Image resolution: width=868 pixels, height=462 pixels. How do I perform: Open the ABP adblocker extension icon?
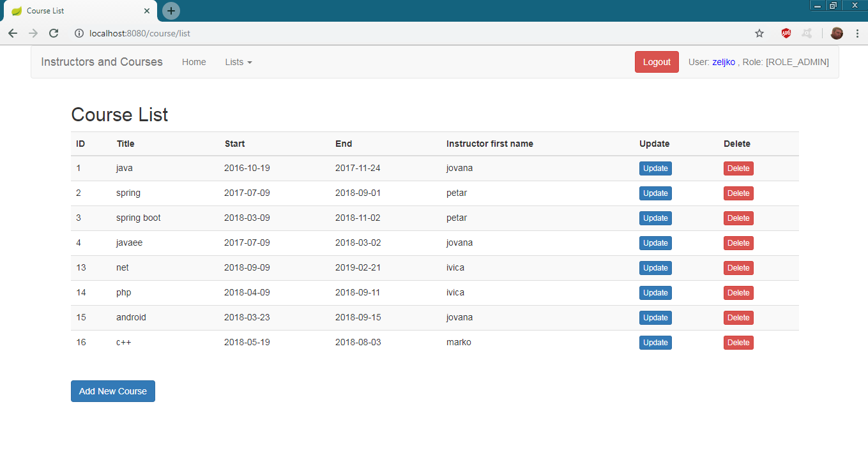click(786, 33)
